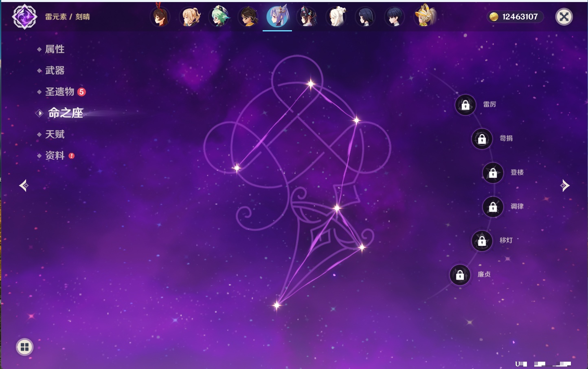The height and width of the screenshot is (369, 588).
Task: Close the character screen with X button
Action: click(x=564, y=17)
